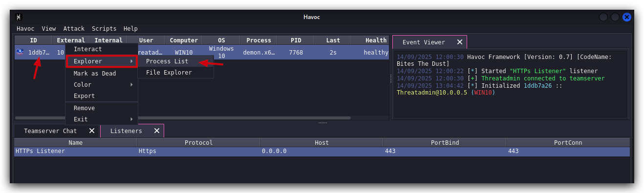
Task: Open the Attack menu
Action: (74, 29)
